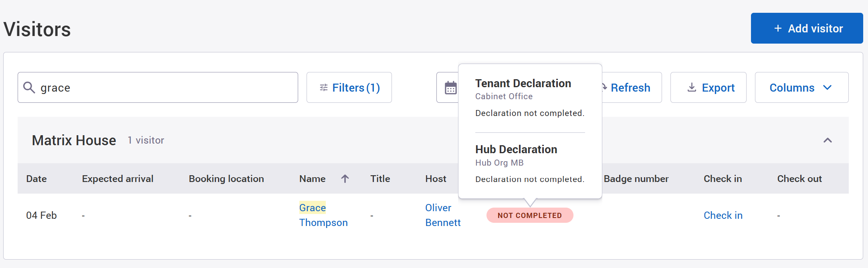Screen dimensions: 868x268
Task: Open the calendar date picker icon
Action: 450,88
